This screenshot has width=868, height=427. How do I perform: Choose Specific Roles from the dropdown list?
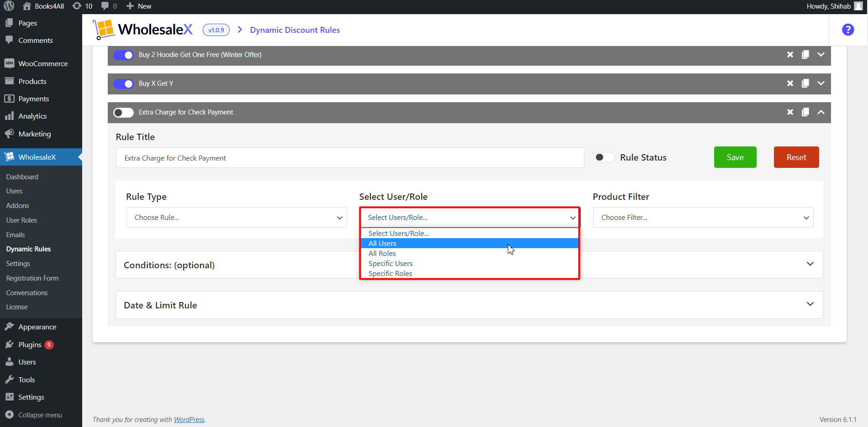click(x=469, y=274)
